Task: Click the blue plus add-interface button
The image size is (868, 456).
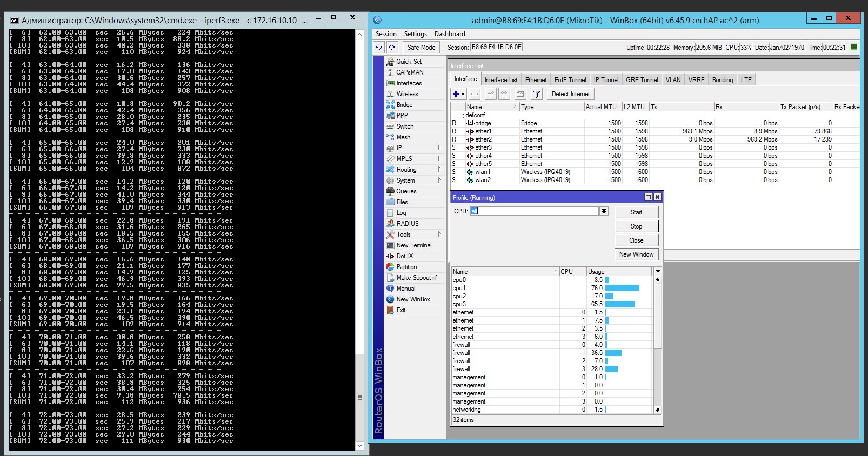Action: [x=458, y=94]
